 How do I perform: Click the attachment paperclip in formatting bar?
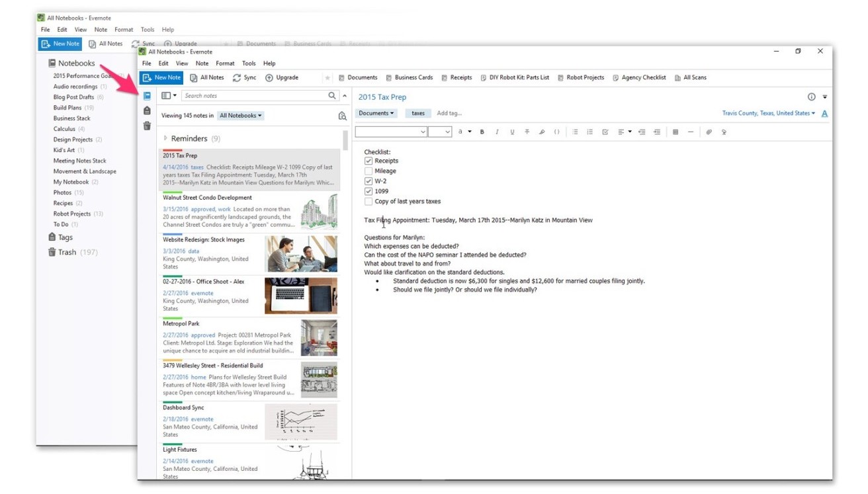(x=709, y=132)
